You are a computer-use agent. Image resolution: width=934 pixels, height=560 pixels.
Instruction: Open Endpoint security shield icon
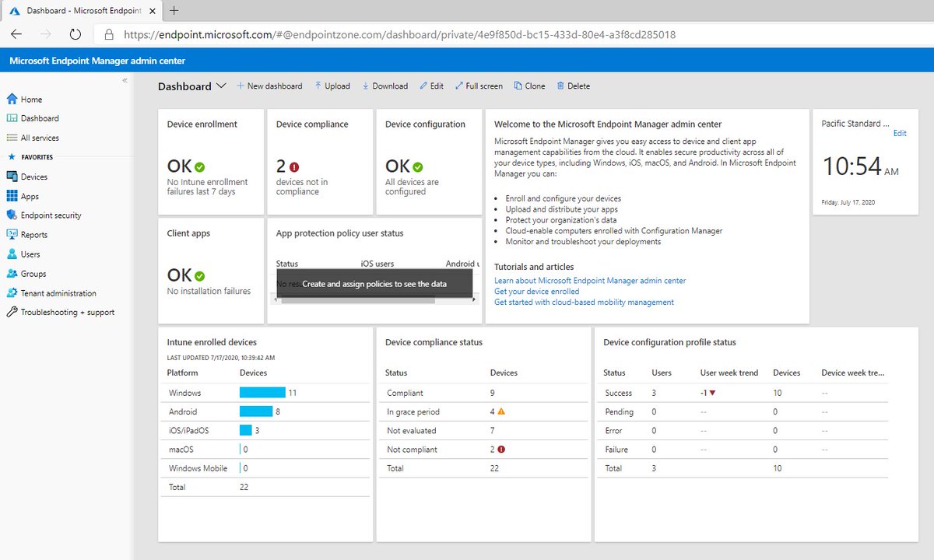[12, 215]
